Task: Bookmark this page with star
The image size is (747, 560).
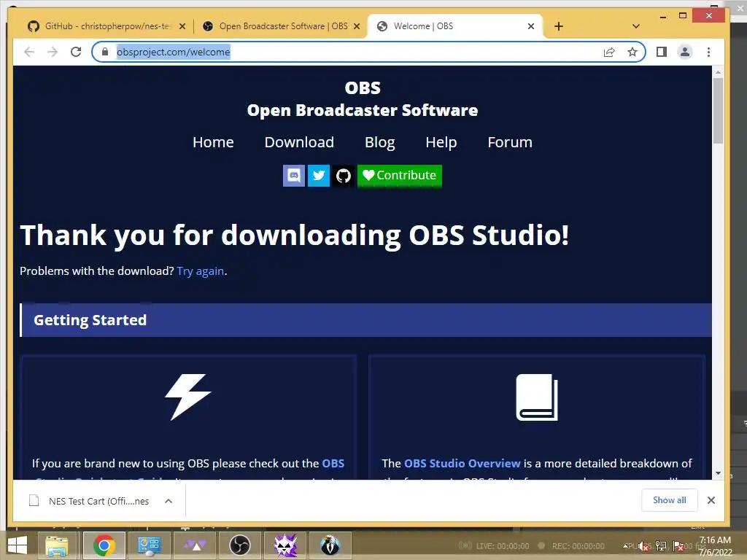Action: (632, 52)
